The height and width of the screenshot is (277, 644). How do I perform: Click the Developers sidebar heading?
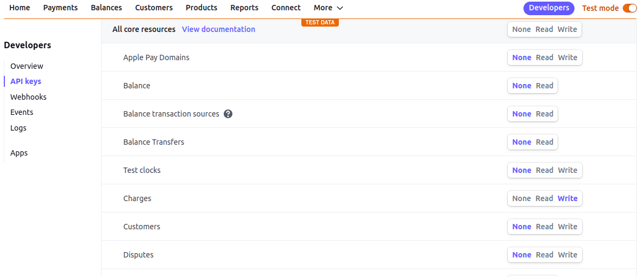coord(28,45)
